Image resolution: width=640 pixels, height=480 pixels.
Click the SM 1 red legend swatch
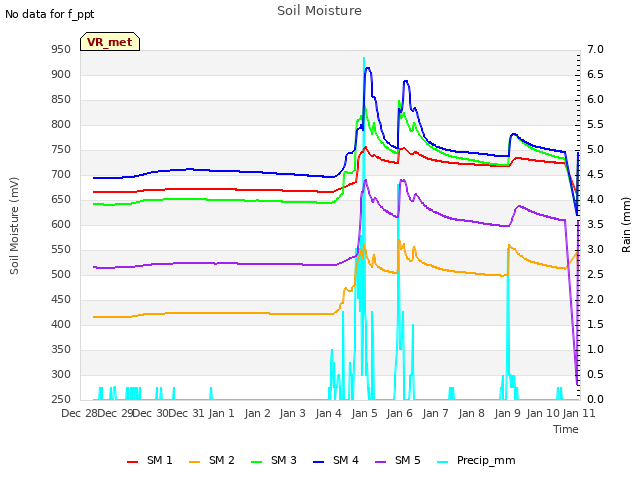tap(132, 462)
